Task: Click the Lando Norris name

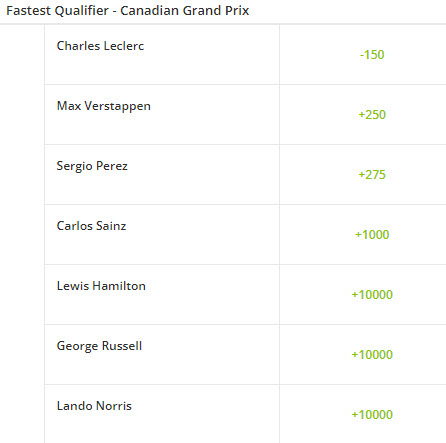Action: (94, 406)
